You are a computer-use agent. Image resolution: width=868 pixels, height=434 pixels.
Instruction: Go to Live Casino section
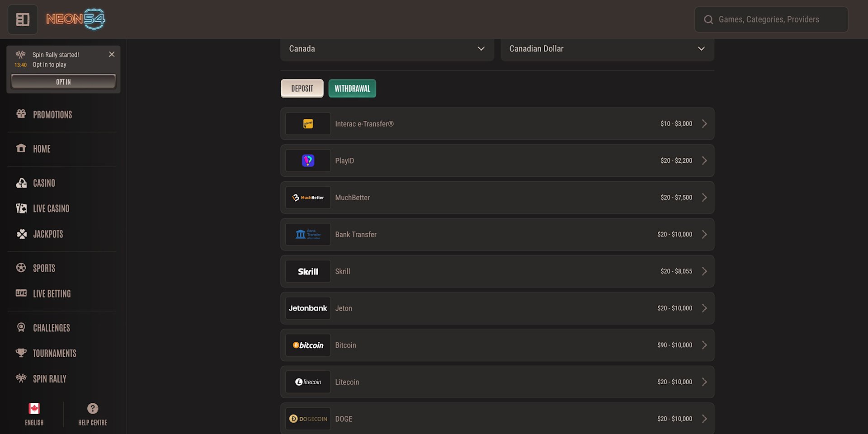click(51, 208)
